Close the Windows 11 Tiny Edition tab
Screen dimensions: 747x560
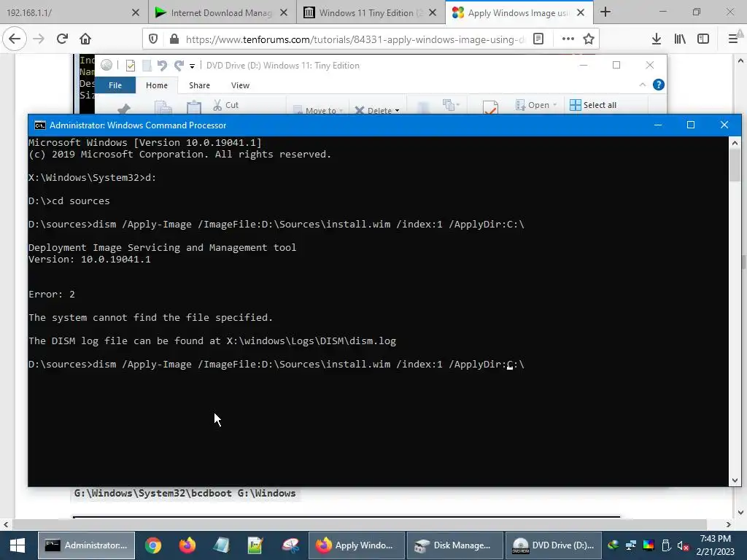433,13
